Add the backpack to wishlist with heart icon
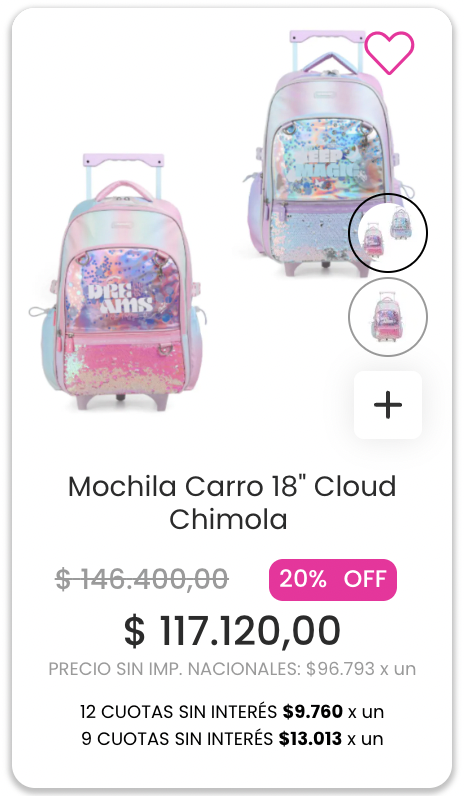The width and height of the screenshot is (464, 796). click(389, 52)
